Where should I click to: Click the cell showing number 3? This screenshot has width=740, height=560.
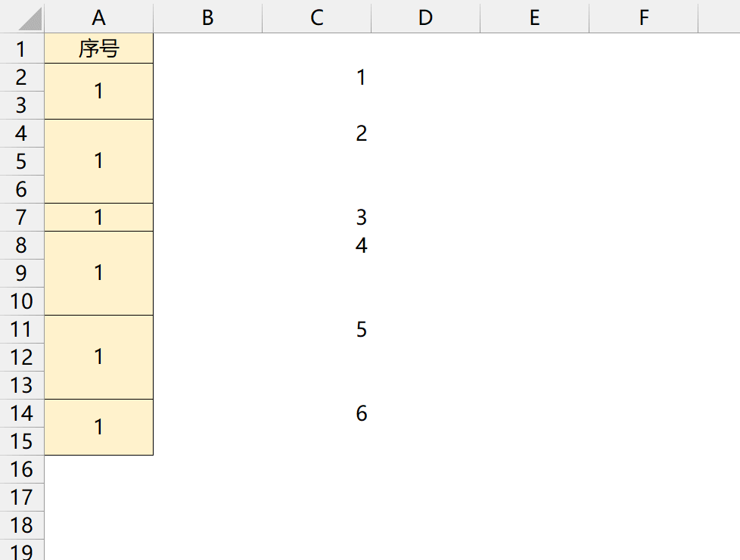click(317, 217)
